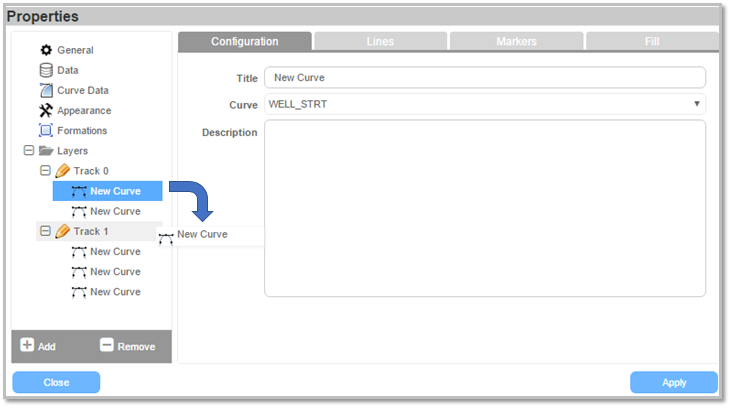This screenshot has height=408, width=731.
Task: Click the Layers folder icon
Action: pos(46,151)
